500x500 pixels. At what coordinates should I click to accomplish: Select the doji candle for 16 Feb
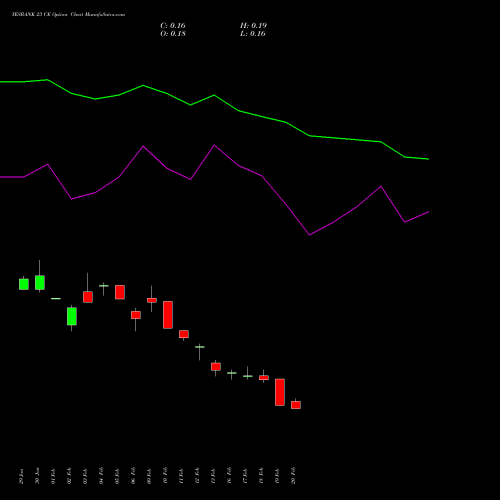232,373
